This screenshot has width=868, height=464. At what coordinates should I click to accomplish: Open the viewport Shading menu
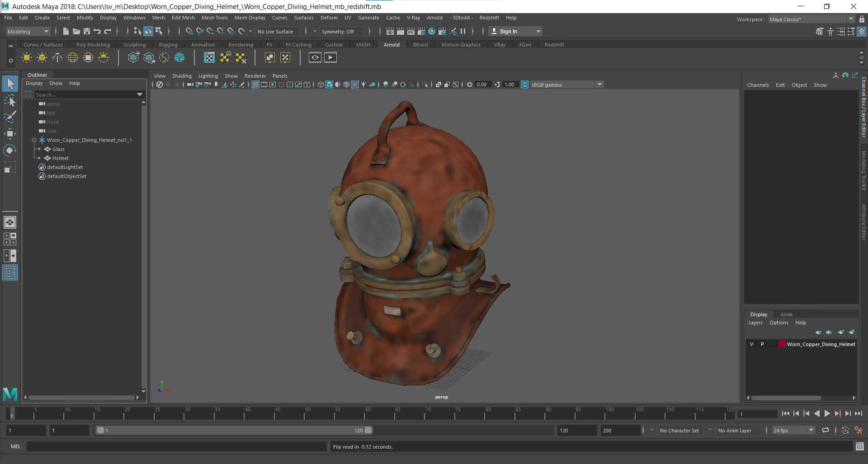click(x=182, y=76)
